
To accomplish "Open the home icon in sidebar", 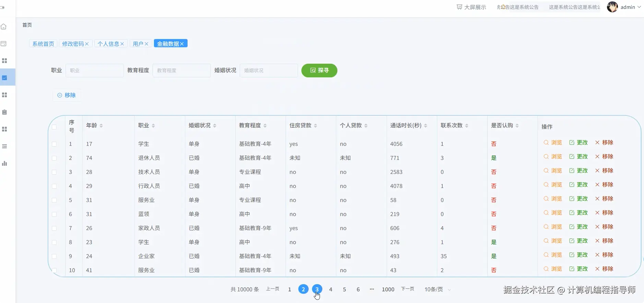I will (x=4, y=27).
